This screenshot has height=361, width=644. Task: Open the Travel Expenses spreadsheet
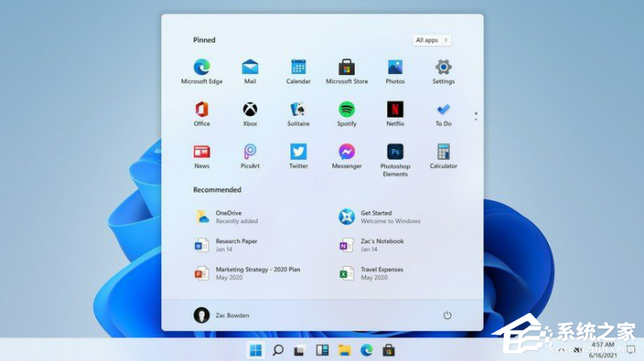(371, 274)
